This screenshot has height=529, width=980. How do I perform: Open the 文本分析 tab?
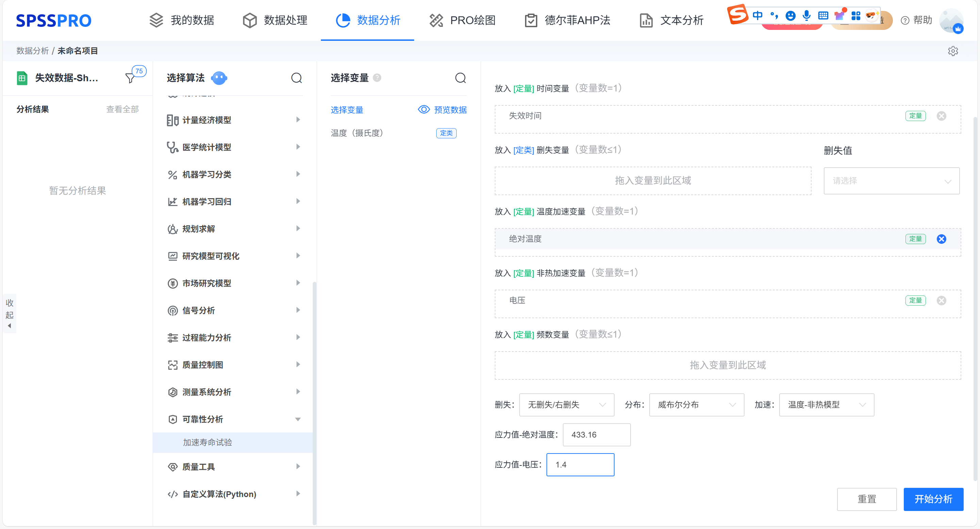[x=671, y=20]
